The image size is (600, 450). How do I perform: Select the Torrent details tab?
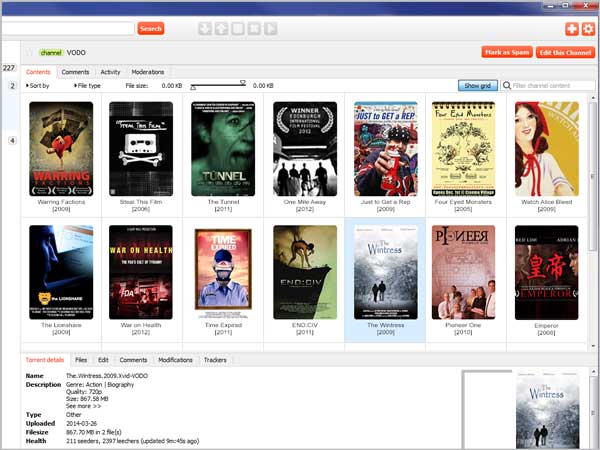45,360
